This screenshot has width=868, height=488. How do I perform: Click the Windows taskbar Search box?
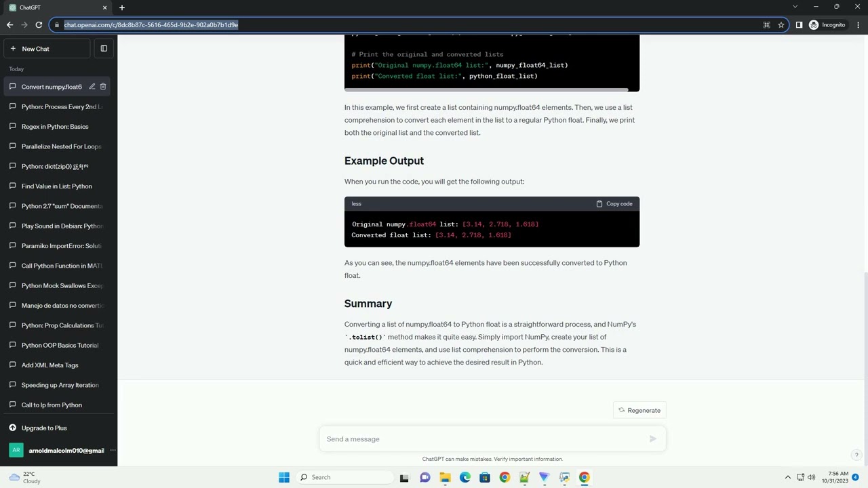click(344, 477)
